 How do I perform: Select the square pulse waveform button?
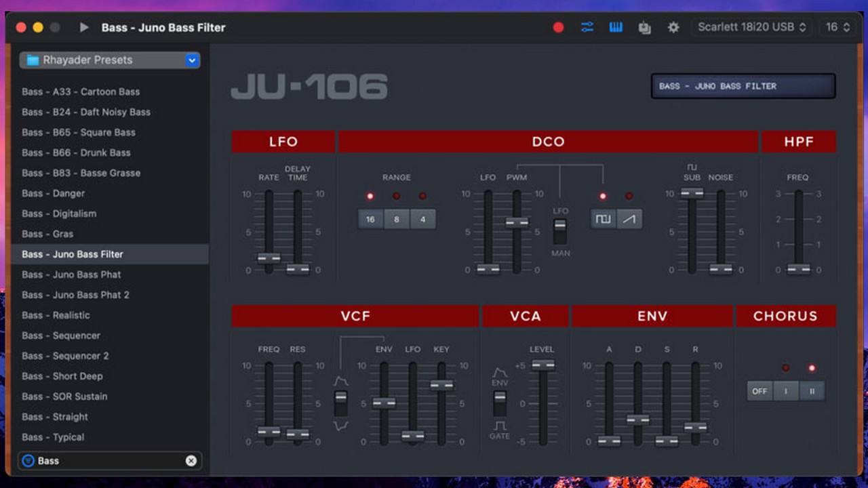[603, 219]
